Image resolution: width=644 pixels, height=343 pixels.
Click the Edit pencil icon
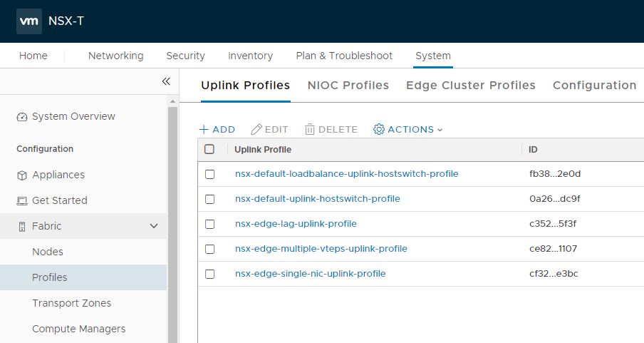pos(257,130)
